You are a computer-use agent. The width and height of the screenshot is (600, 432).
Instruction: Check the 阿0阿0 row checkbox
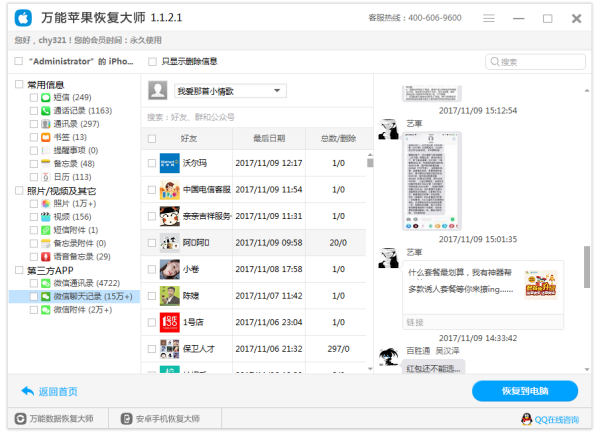pyautogui.click(x=152, y=243)
